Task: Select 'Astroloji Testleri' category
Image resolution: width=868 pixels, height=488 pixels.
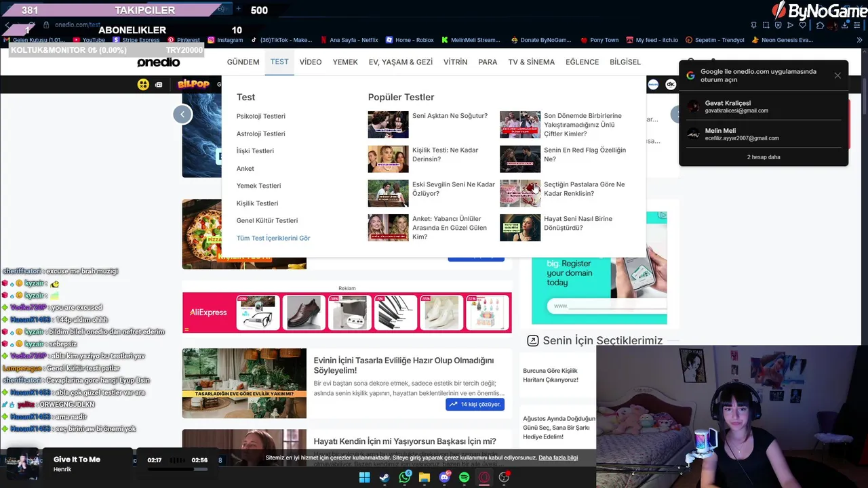Action: click(x=261, y=134)
